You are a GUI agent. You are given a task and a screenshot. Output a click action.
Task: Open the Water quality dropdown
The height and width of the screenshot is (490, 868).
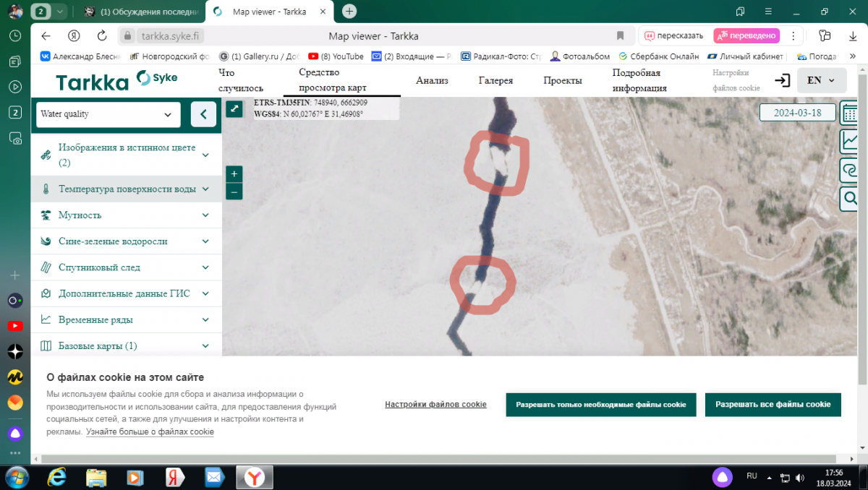coord(108,114)
